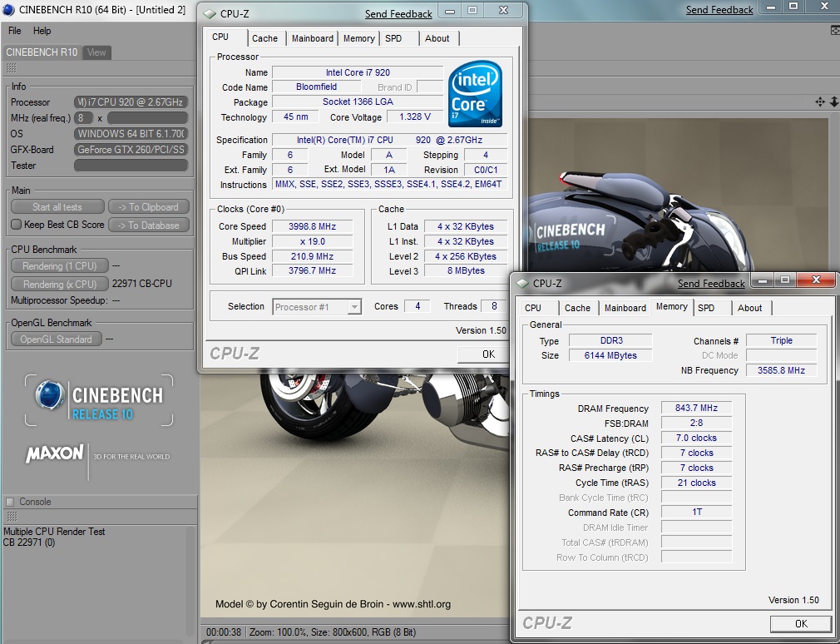
Task: Click the Console panel vertical scrollbar
Action: 190,582
